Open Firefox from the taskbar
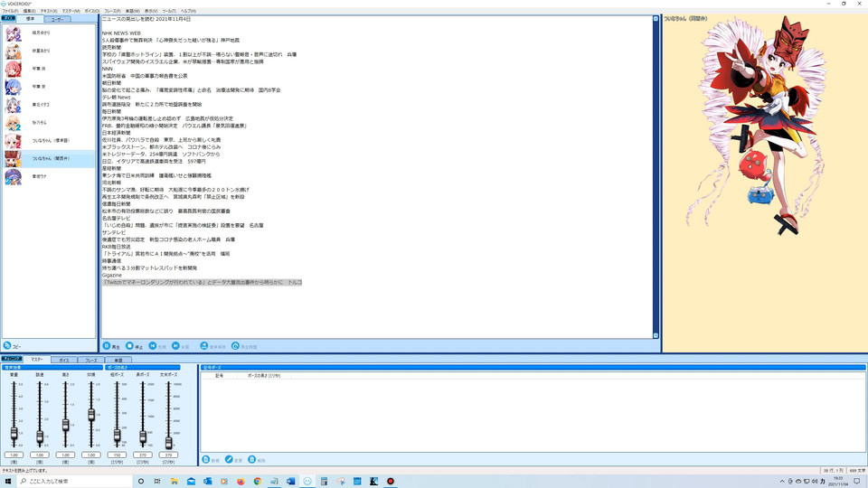The image size is (868, 488). coord(241,482)
